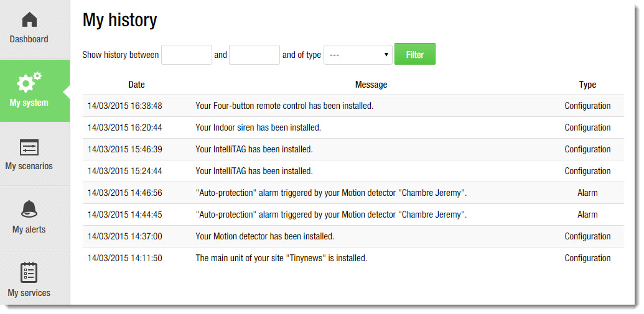
Task: Click the Message column header
Action: tap(371, 85)
